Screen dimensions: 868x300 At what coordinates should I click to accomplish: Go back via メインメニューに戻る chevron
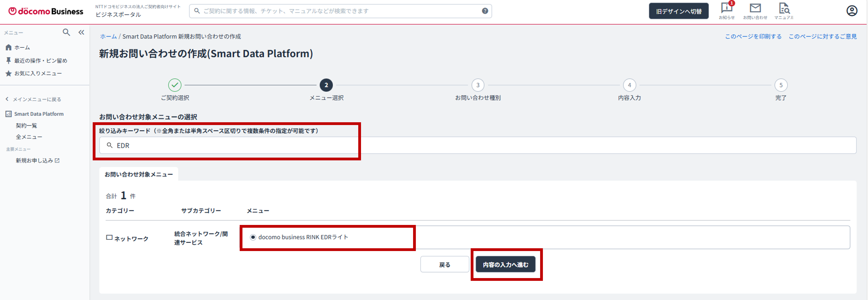[7, 99]
